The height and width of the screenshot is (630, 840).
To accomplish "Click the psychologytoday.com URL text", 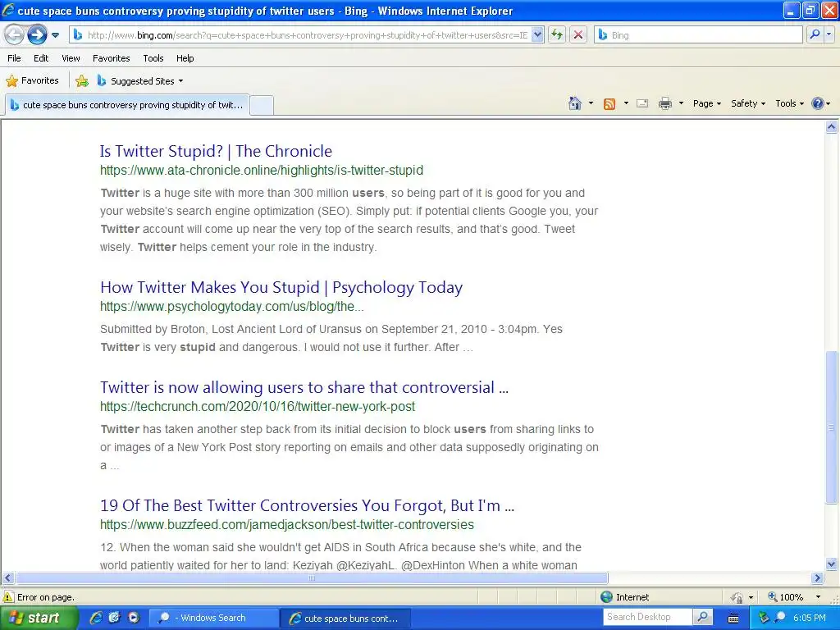I will pyautogui.click(x=232, y=307).
